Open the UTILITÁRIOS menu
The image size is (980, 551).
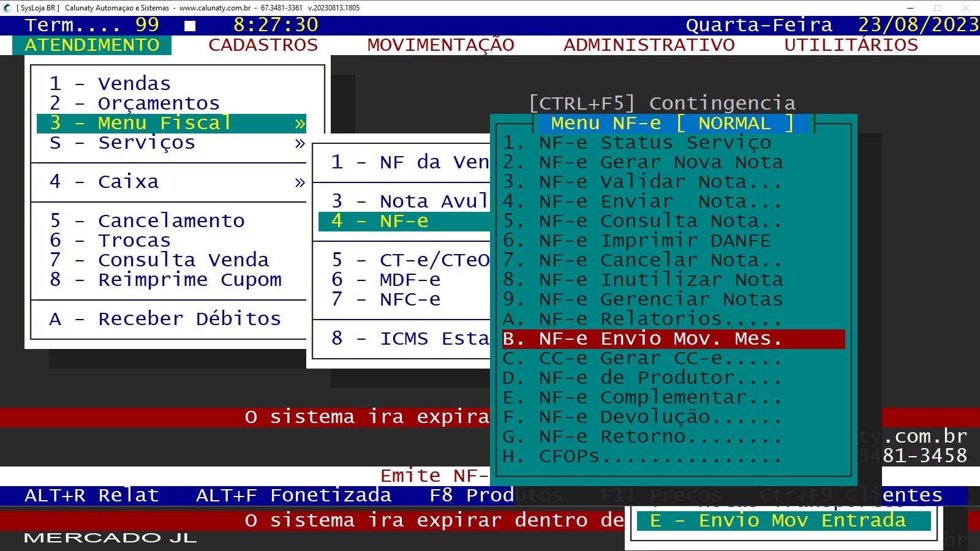[851, 45]
